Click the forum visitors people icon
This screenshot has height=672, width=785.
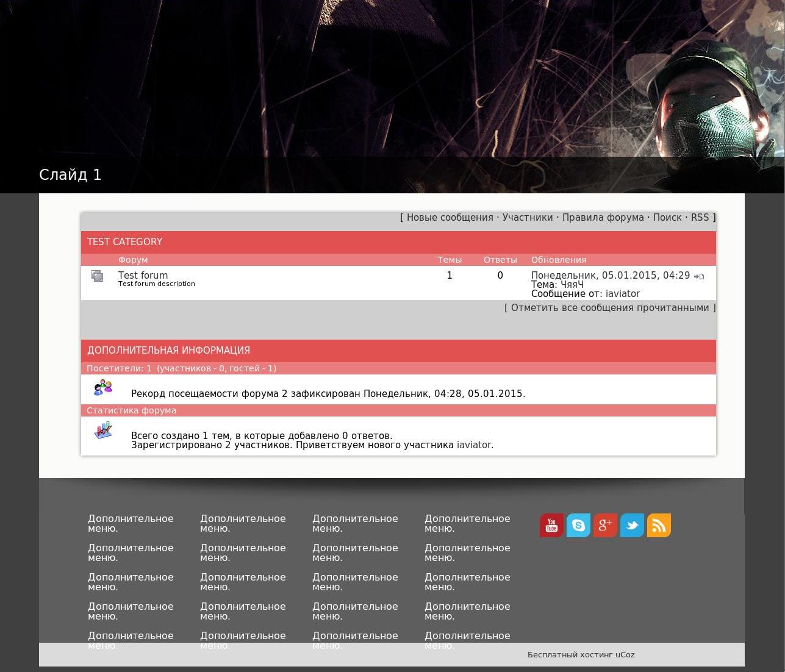103,387
